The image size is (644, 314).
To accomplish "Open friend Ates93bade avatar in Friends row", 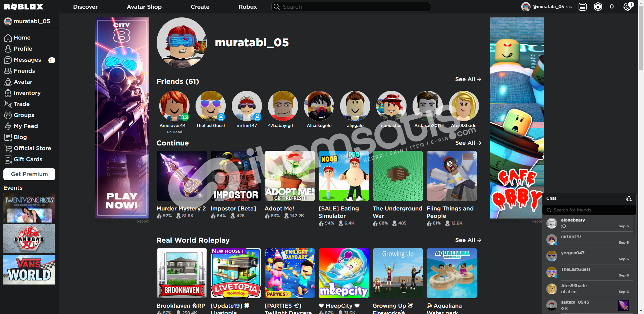I will tap(464, 106).
